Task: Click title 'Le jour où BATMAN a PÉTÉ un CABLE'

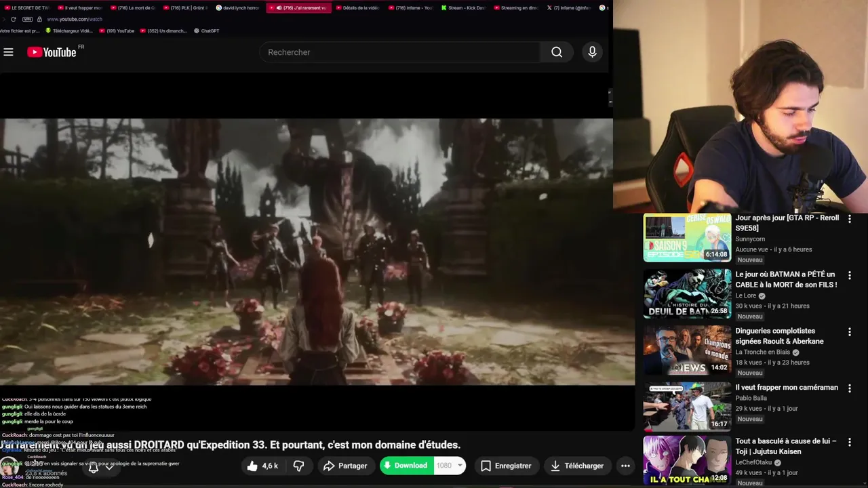Action: click(x=787, y=280)
